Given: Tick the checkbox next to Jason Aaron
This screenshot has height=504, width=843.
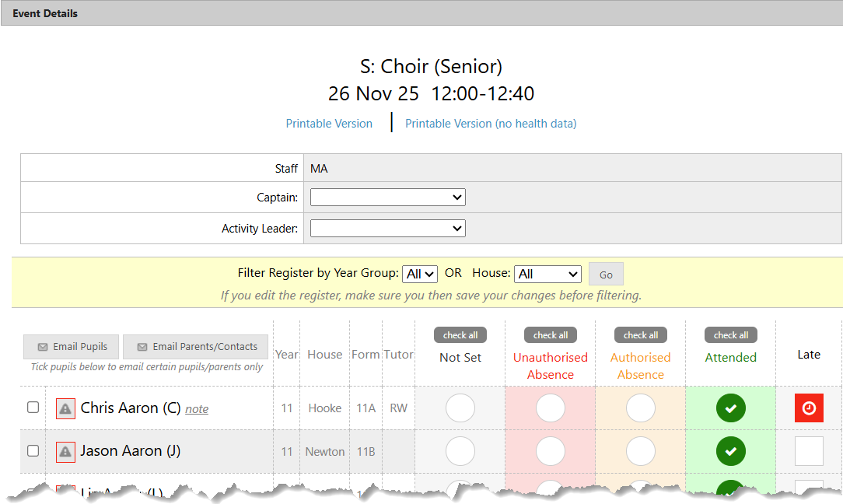Looking at the screenshot, I should 33,450.
